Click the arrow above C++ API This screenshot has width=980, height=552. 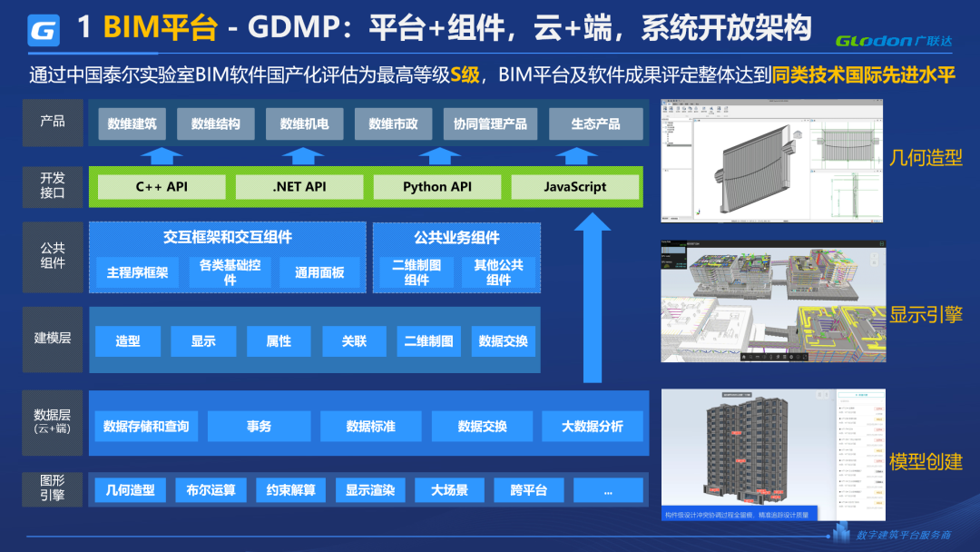click(x=162, y=156)
